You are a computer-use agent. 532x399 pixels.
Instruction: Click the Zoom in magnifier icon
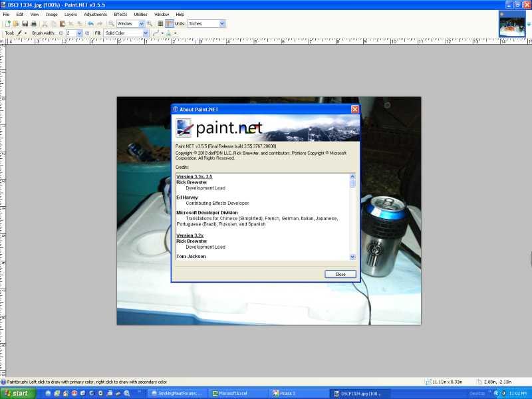click(x=150, y=23)
